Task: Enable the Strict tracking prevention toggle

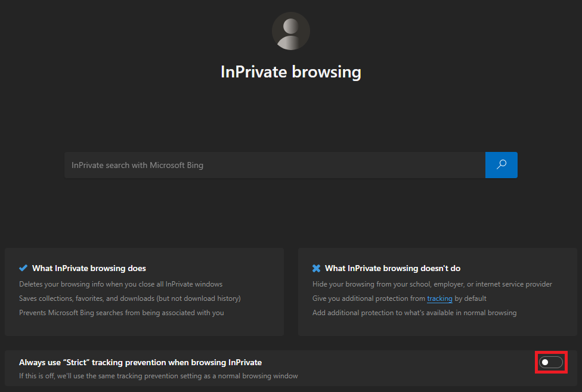Action: coord(551,362)
